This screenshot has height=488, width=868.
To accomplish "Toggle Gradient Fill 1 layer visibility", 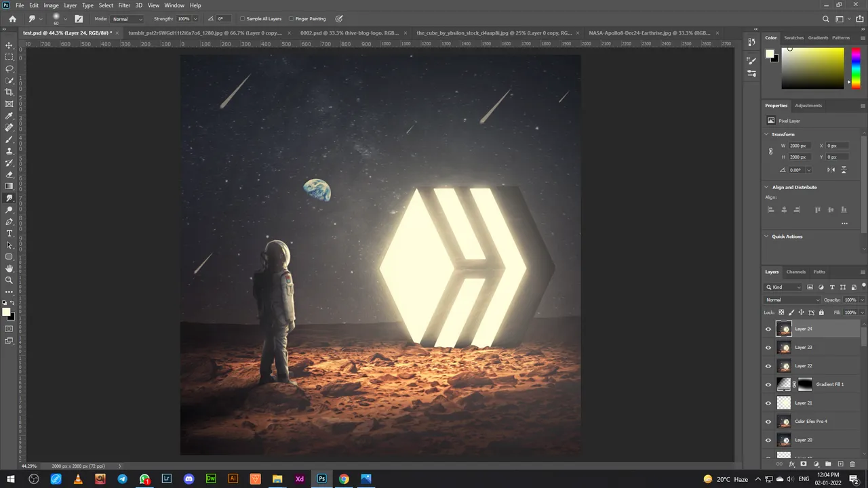I will click(x=768, y=384).
